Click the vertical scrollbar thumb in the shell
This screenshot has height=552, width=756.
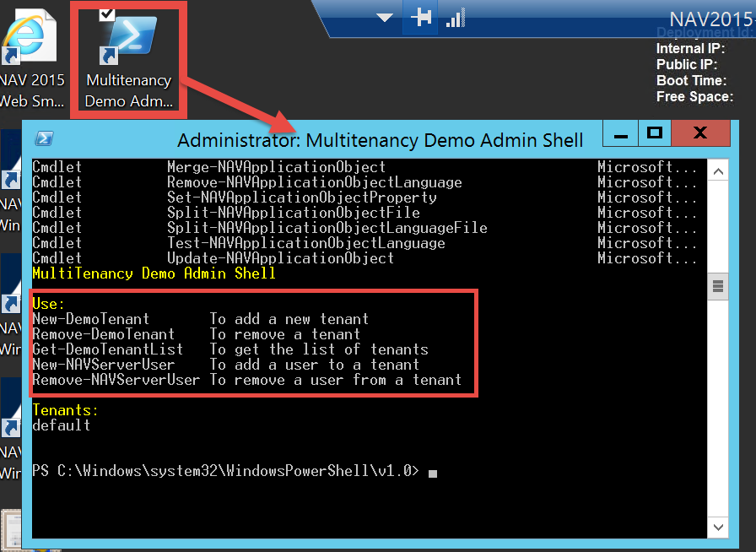pos(718,286)
